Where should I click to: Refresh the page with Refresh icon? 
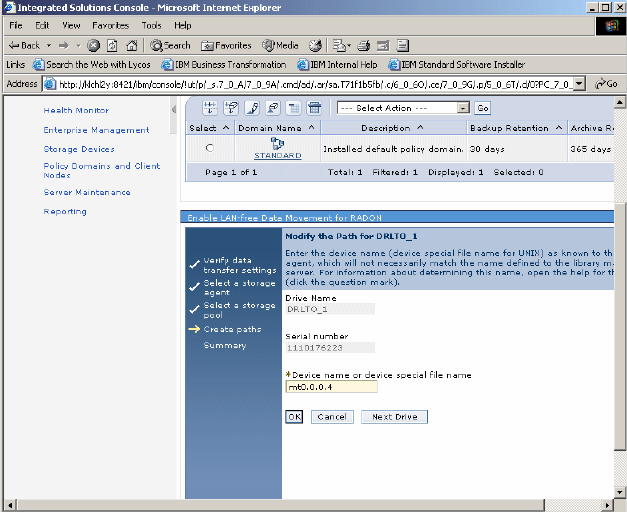112,46
